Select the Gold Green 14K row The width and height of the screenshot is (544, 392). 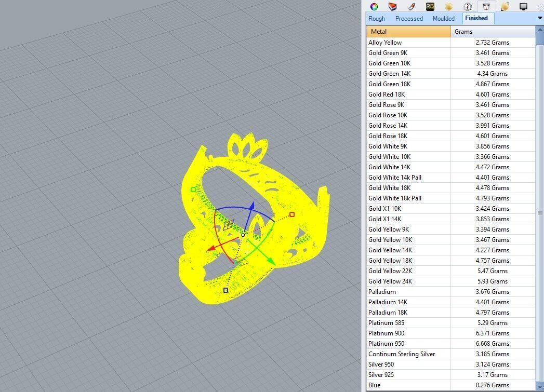point(450,74)
